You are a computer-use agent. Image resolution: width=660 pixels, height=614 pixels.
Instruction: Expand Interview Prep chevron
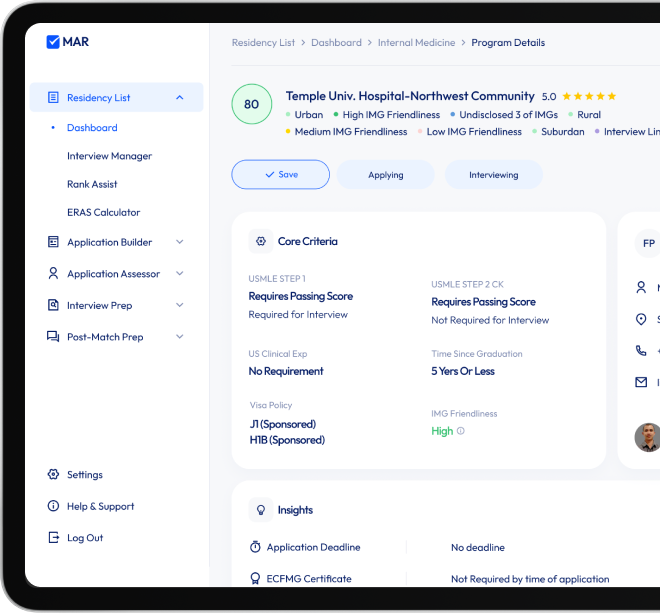180,305
